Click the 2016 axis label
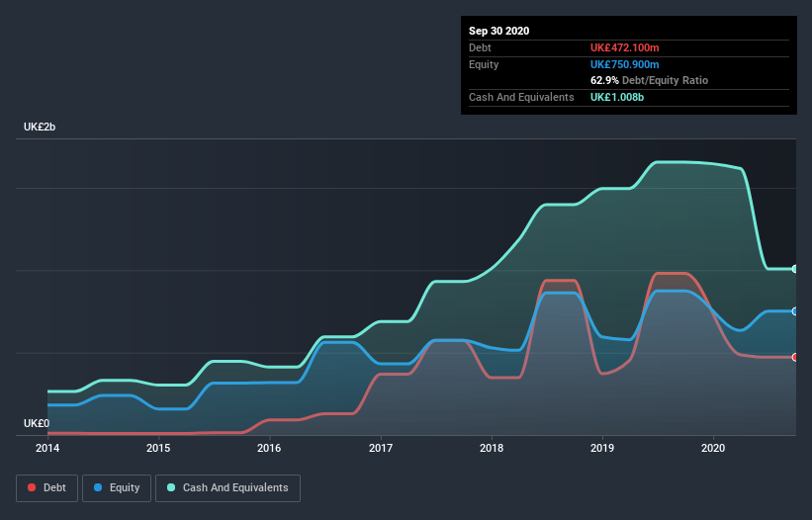The width and height of the screenshot is (812, 520). pyautogui.click(x=269, y=448)
